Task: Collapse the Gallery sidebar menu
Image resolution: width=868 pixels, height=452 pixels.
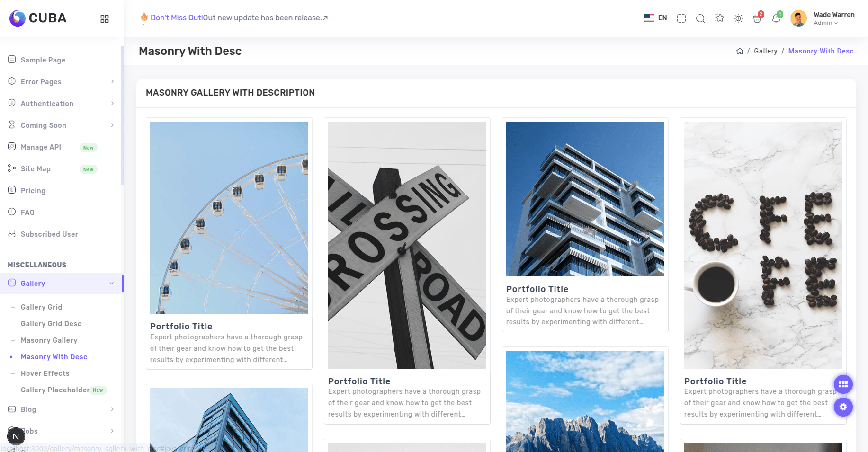Action: pyautogui.click(x=62, y=284)
